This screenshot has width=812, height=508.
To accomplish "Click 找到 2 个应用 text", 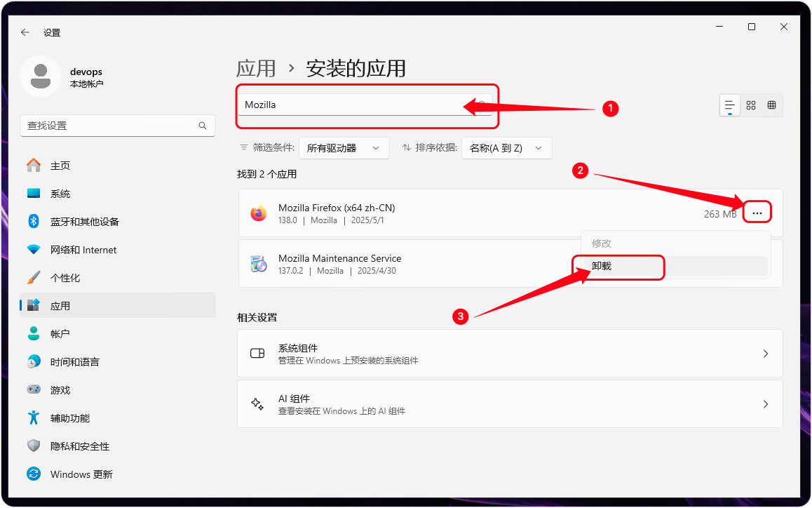I will coord(266,174).
